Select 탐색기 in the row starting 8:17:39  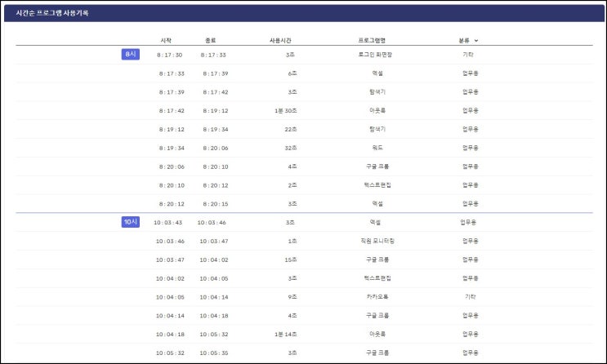[377, 91]
